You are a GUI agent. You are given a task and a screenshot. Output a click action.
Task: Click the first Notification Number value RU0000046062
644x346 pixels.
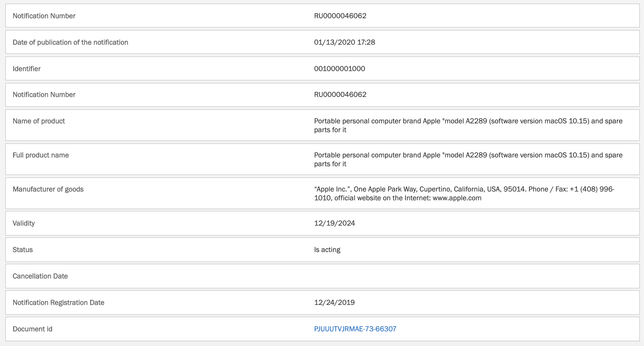[340, 16]
